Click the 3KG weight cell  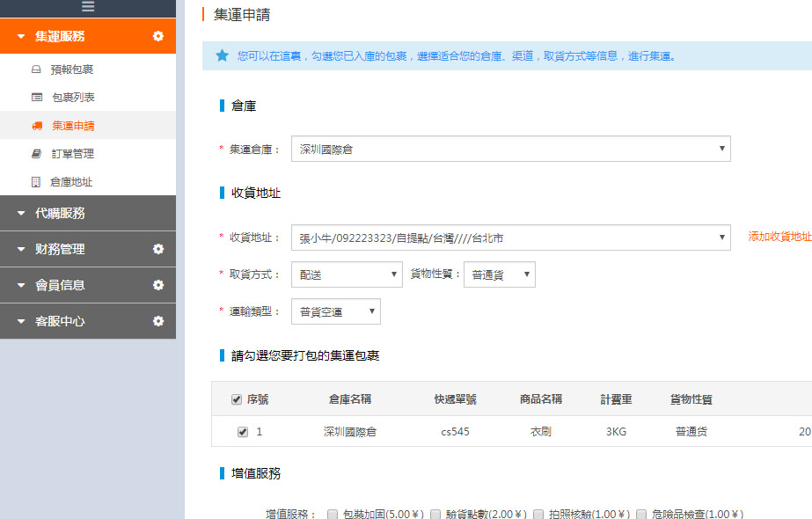[x=616, y=431]
